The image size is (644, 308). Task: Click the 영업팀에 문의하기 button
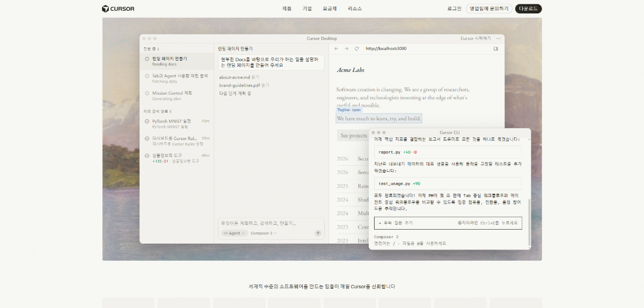(x=489, y=9)
